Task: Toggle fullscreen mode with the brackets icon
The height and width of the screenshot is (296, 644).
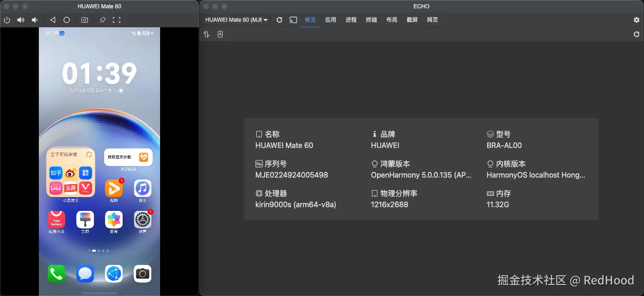Action: pos(117,20)
